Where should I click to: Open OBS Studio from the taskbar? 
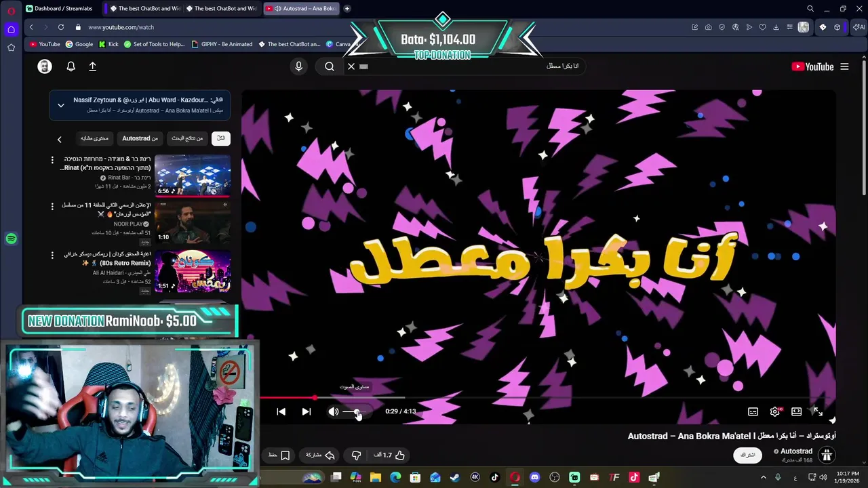555,477
